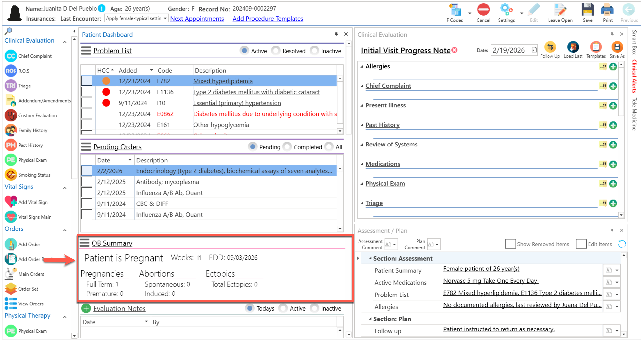Click the date field in Clinical Evaluation

[x=509, y=50]
